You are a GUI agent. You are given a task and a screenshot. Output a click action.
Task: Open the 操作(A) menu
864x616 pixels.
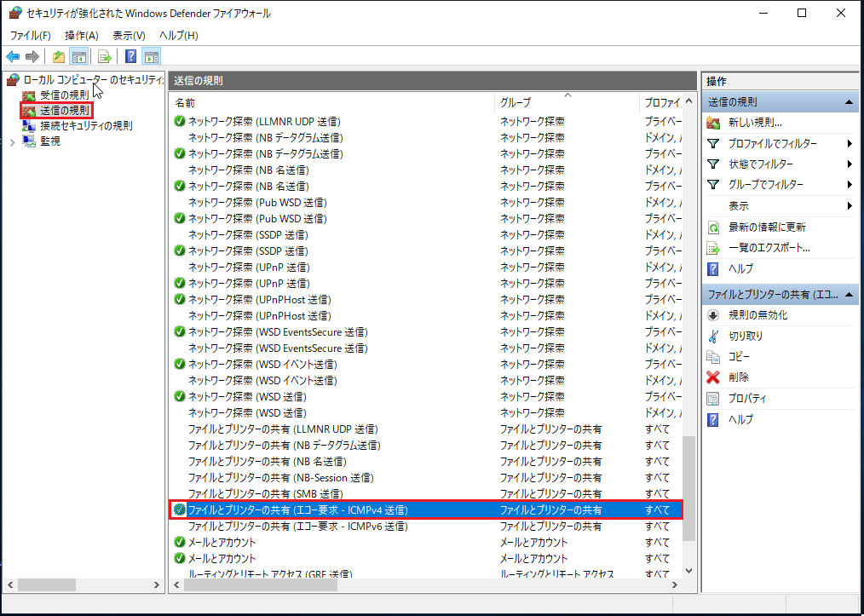(x=82, y=36)
